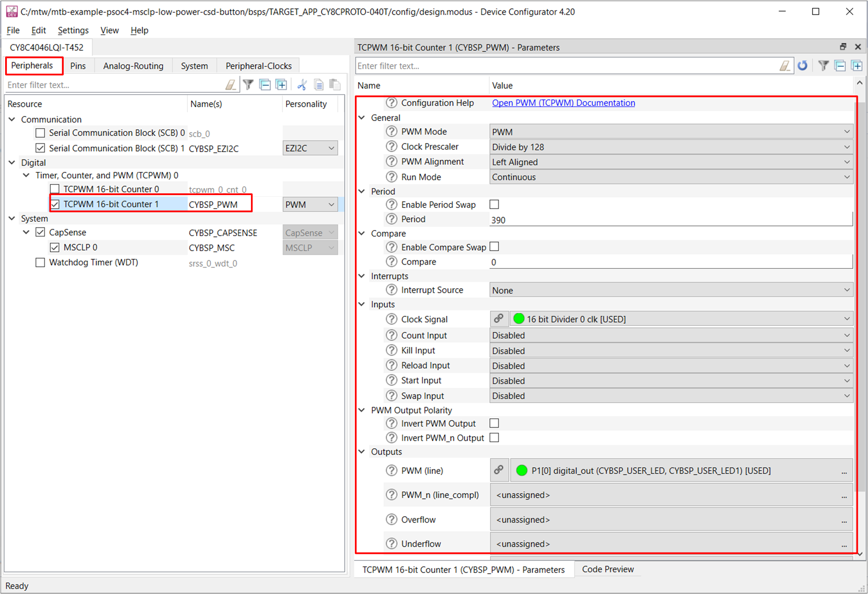868x594 pixels.
Task: Jump to linked PWM (line) pin
Action: 499,470
